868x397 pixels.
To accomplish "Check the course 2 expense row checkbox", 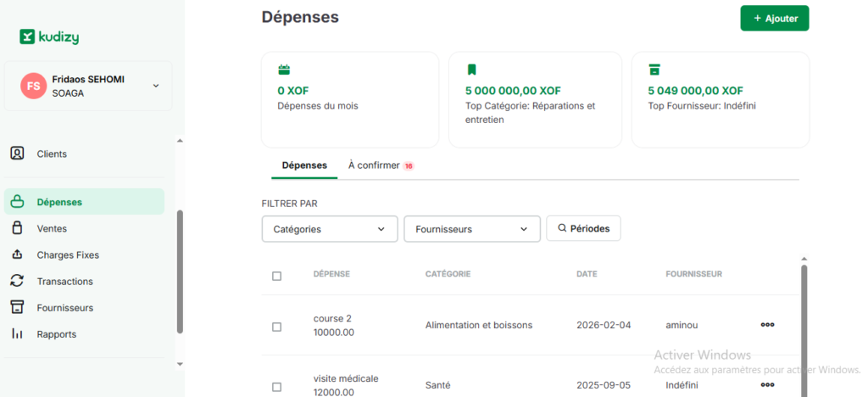I will pos(276,327).
